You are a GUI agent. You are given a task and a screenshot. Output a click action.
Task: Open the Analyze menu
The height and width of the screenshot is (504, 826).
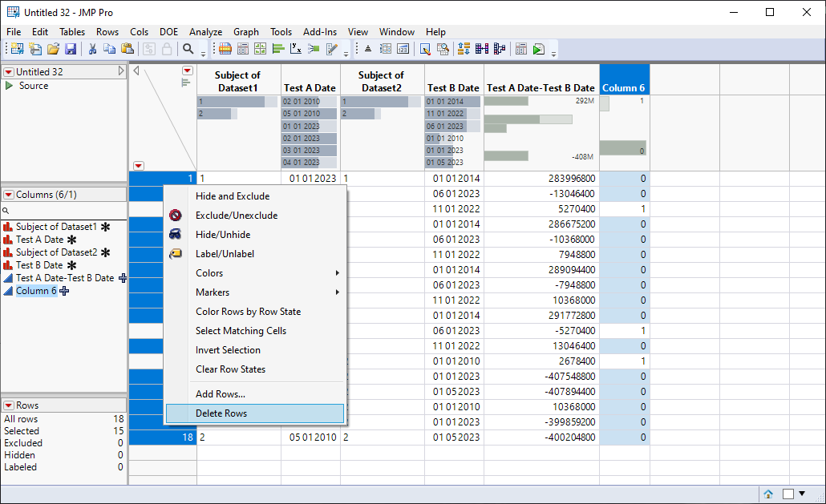[x=205, y=31]
